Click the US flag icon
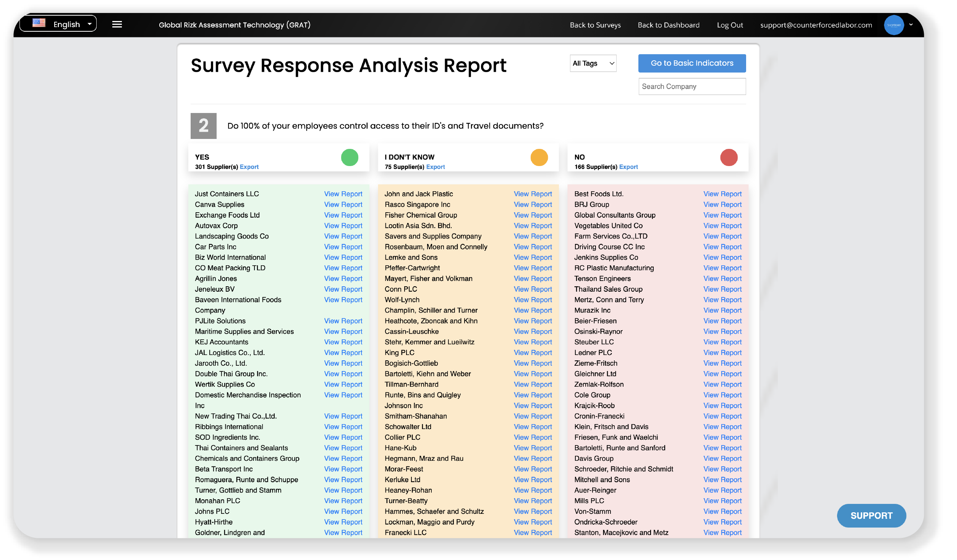Screen dimensions: 957x560 (x=39, y=23)
